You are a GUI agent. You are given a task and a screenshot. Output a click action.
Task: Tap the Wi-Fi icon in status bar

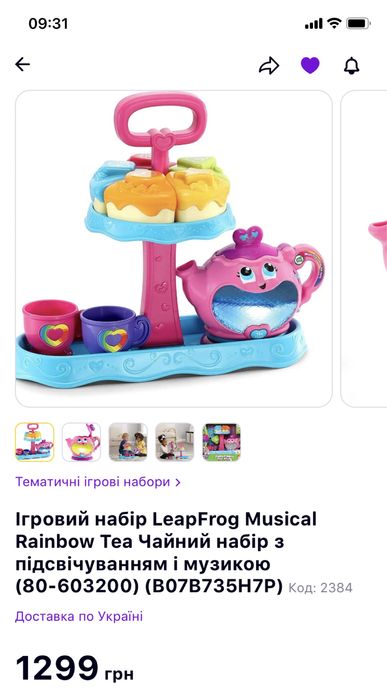click(334, 24)
